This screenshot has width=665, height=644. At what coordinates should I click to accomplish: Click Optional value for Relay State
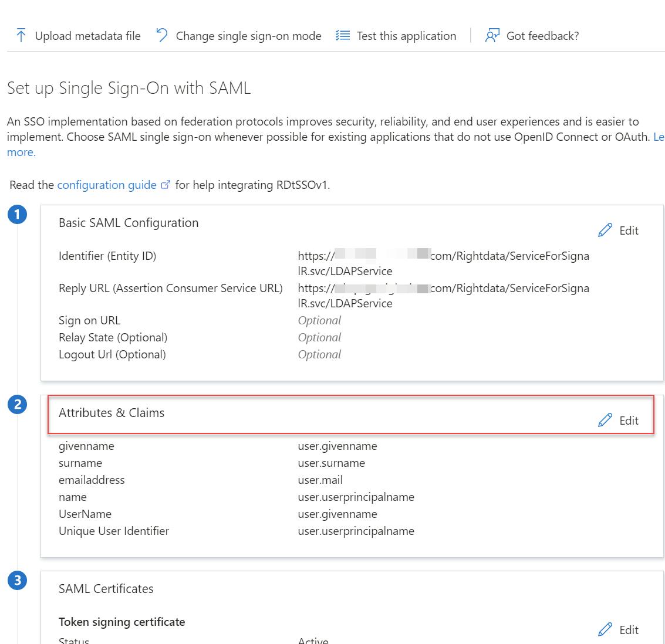[x=319, y=338]
